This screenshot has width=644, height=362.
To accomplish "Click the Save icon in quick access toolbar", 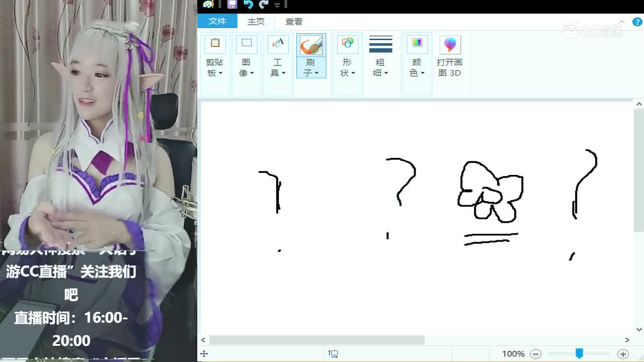I will pyautogui.click(x=232, y=5).
